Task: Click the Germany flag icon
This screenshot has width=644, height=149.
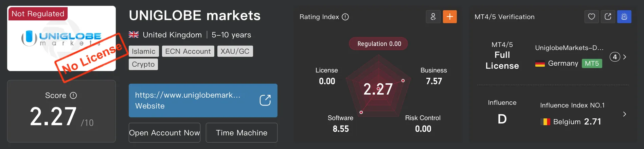Action: 540,64
